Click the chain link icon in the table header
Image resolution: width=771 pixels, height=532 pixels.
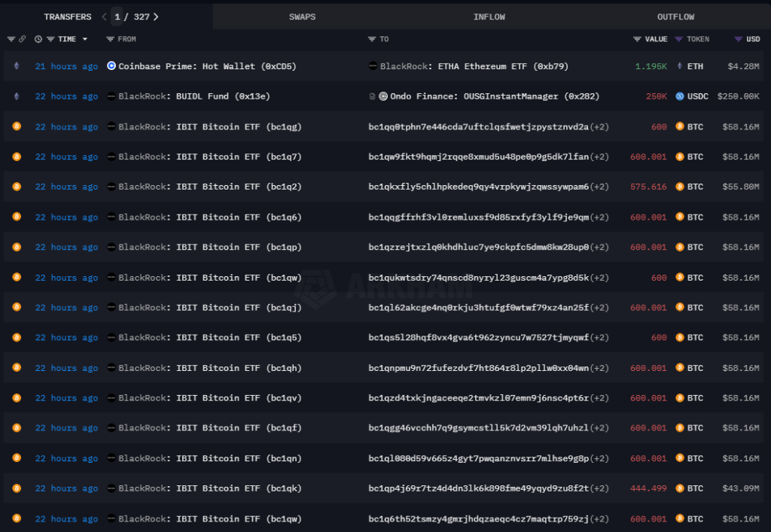pos(22,39)
